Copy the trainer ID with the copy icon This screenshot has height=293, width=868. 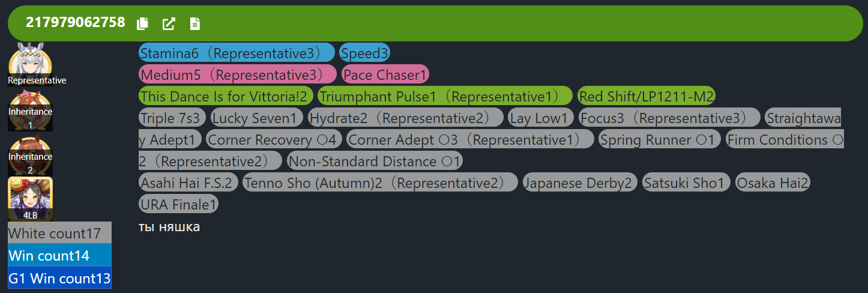click(142, 23)
